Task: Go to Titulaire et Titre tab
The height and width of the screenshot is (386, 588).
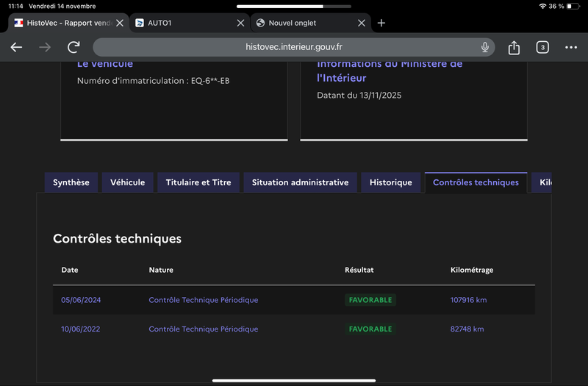Action: [x=198, y=182]
